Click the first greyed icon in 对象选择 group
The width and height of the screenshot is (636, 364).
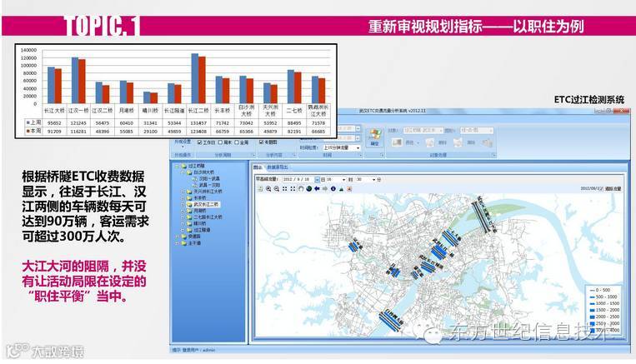coord(397,142)
